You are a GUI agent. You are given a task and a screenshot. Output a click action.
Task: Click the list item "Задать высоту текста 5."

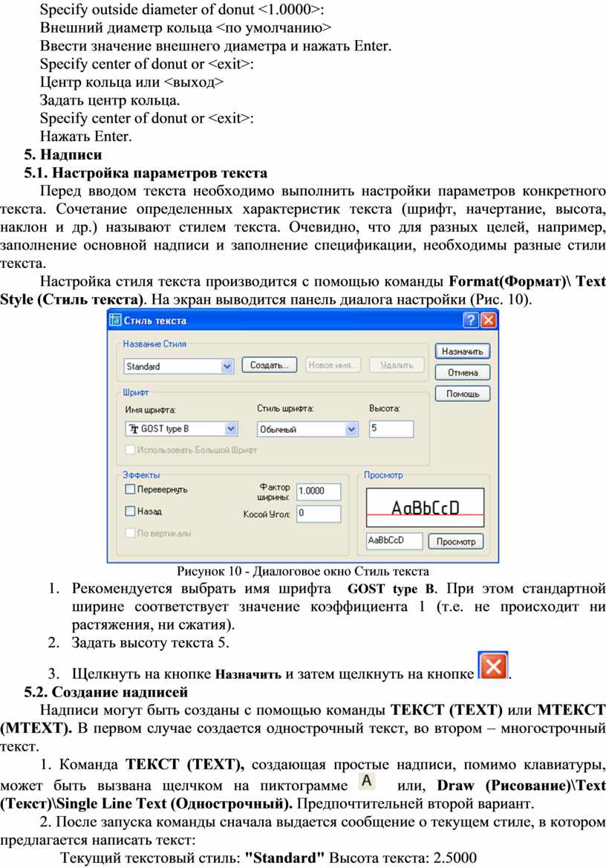coord(150,643)
